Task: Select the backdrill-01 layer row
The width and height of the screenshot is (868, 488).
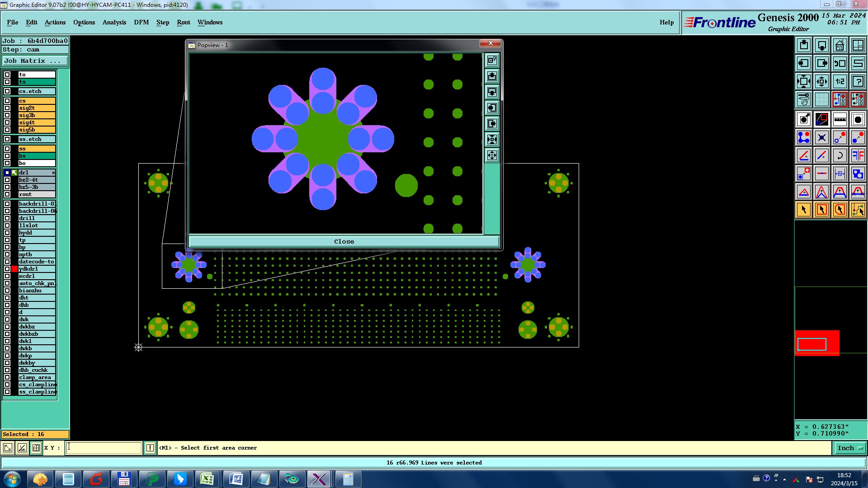Action: pos(37,204)
